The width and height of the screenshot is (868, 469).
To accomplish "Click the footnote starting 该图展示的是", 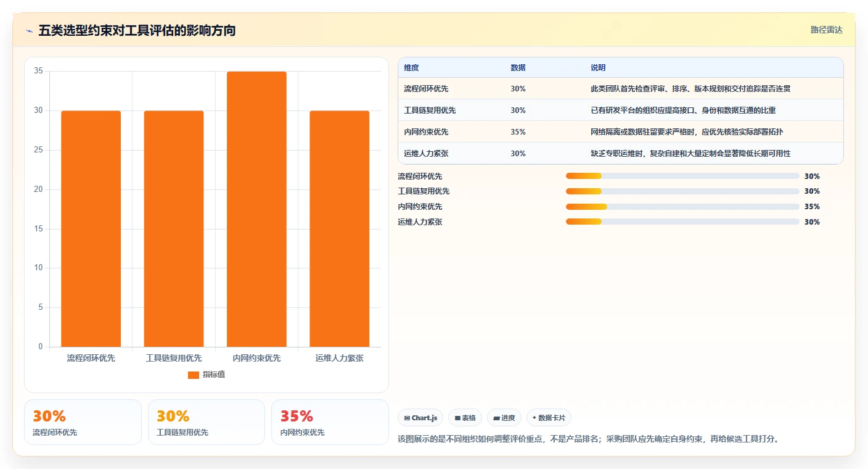I will point(589,439).
